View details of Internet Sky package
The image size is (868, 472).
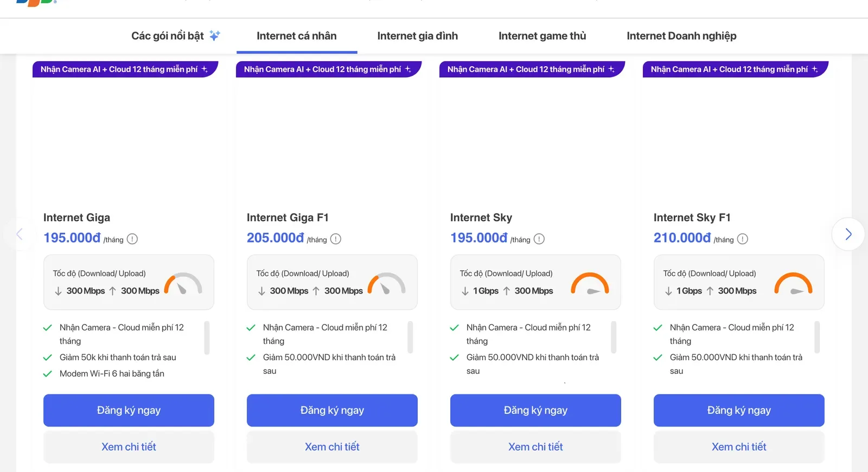point(535,447)
